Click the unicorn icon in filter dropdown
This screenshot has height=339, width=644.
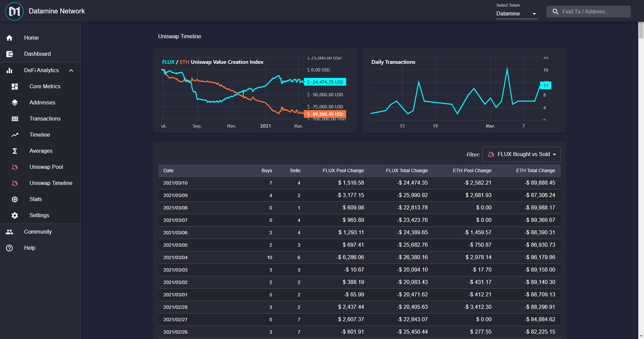[491, 154]
